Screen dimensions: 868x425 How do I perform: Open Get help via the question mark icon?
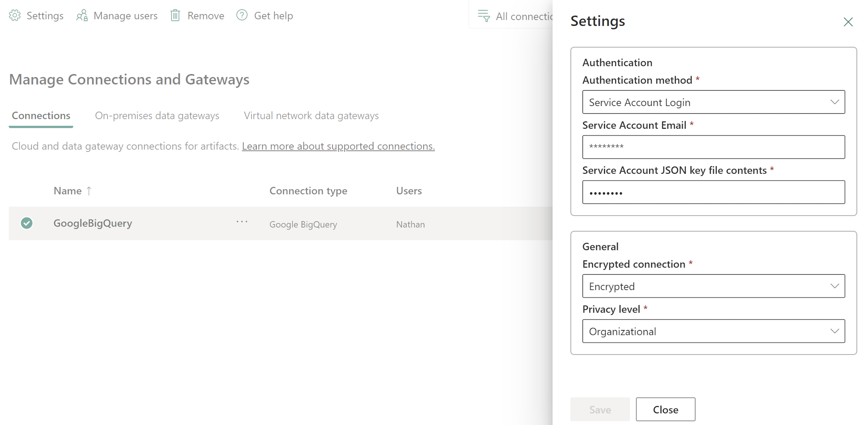click(241, 15)
